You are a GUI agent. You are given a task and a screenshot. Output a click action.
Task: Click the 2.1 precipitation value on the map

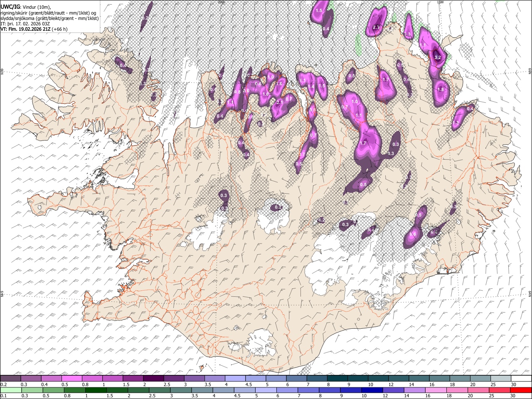pyautogui.click(x=279, y=102)
